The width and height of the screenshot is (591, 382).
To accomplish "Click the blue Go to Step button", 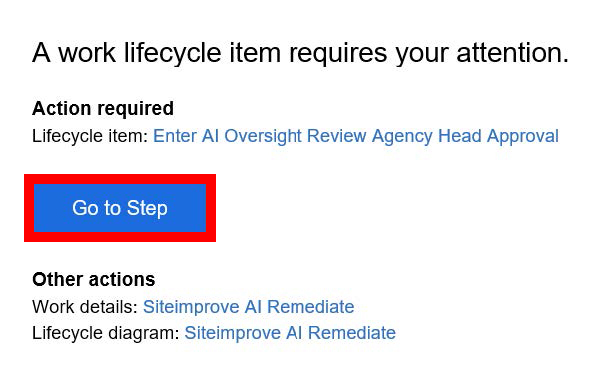I will pos(120,208).
